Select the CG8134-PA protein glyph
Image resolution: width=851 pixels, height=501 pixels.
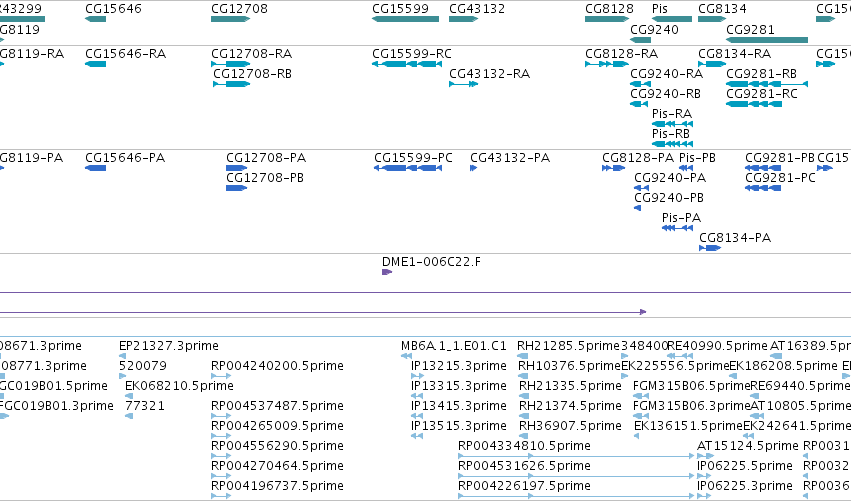[710, 249]
